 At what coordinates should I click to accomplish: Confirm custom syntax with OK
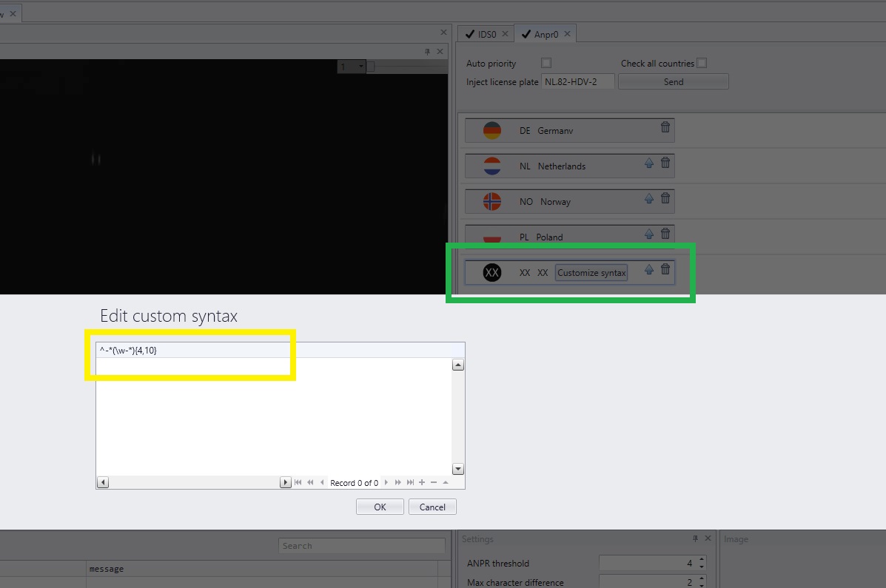pyautogui.click(x=380, y=507)
